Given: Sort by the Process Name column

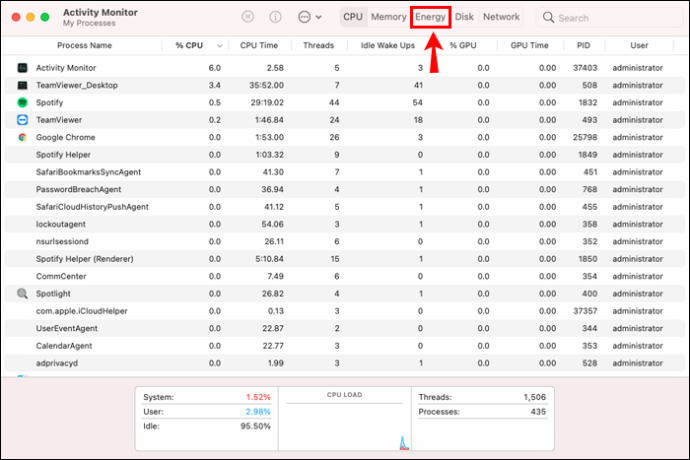Looking at the screenshot, I should [84, 45].
